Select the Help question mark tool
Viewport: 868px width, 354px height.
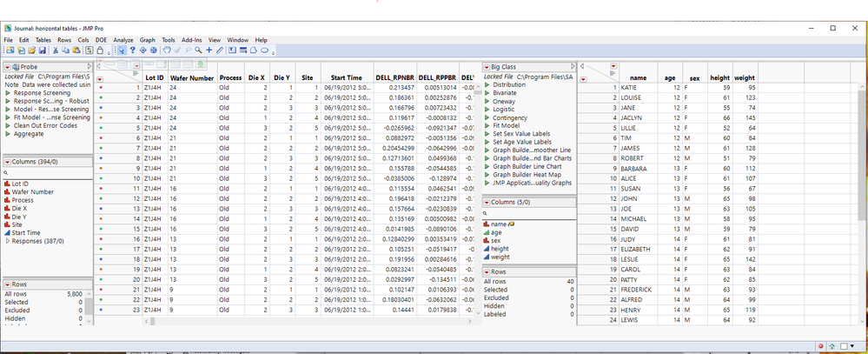(x=133, y=50)
